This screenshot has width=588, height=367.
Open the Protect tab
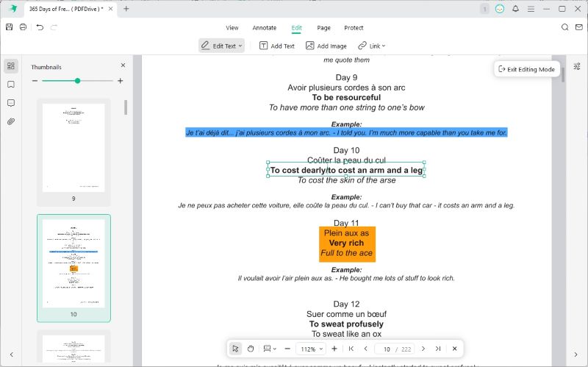(354, 28)
